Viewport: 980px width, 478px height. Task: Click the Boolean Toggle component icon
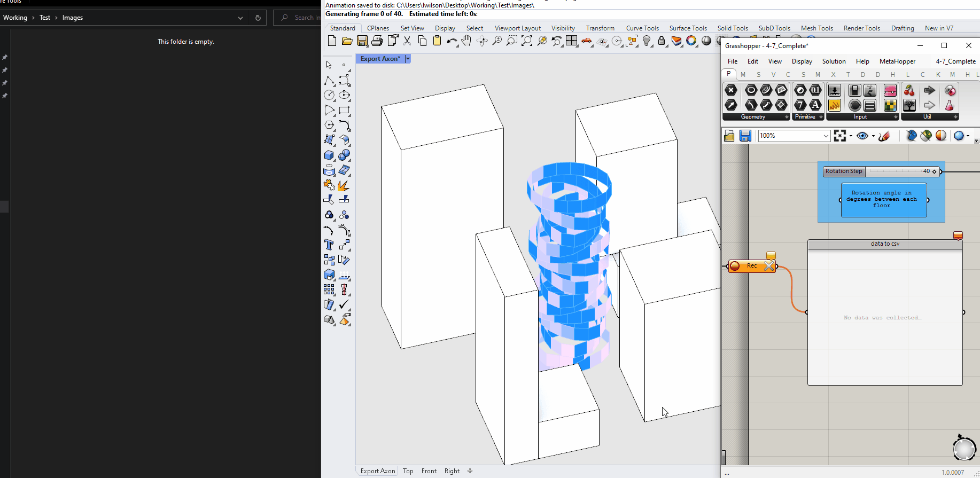point(855,90)
